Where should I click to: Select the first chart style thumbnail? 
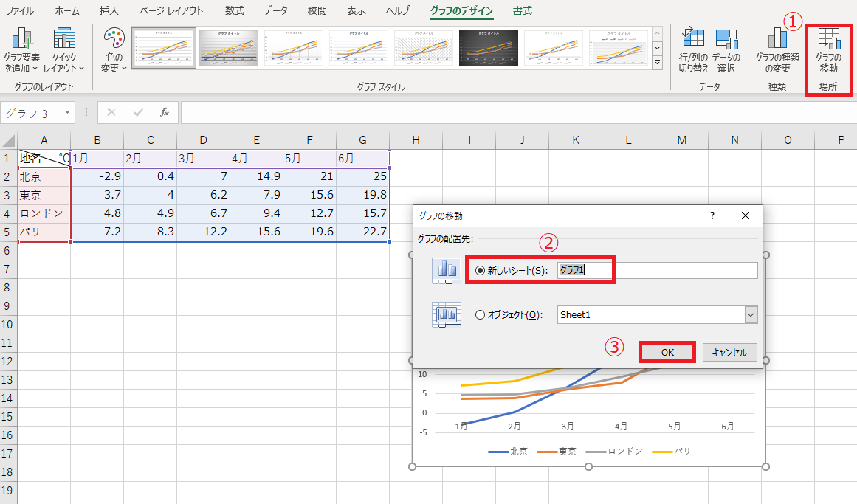click(x=163, y=48)
